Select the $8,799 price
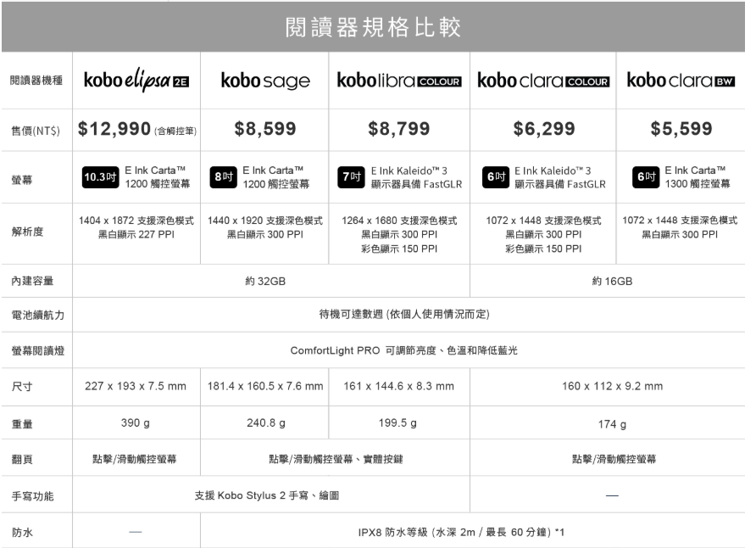Screen dimensions: 756x548 (x=399, y=129)
